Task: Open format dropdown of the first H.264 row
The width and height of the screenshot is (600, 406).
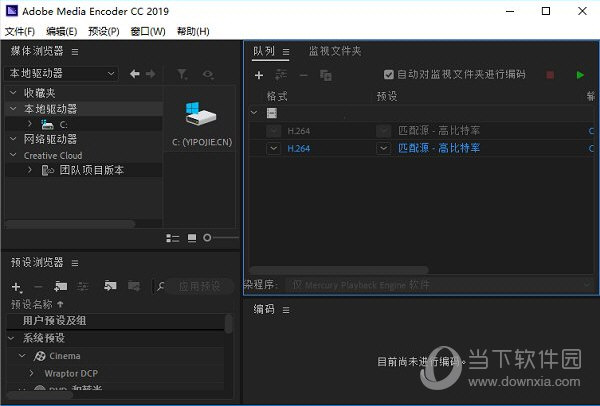Action: click(x=273, y=131)
